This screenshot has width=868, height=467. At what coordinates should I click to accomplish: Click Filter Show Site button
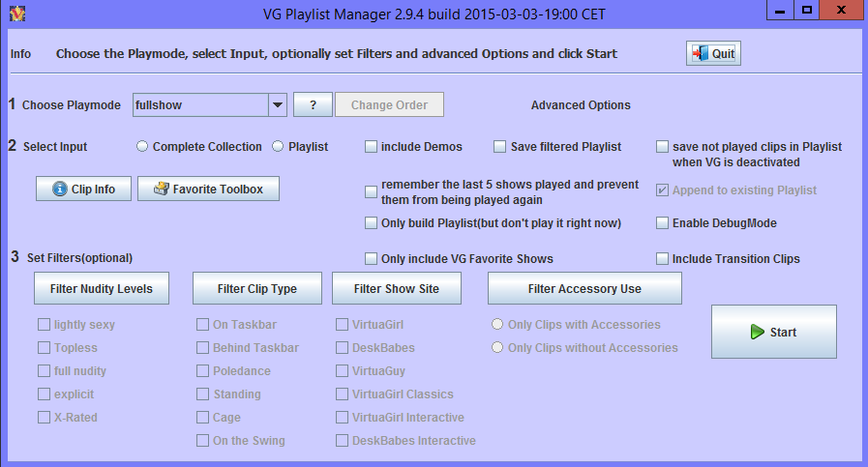pos(397,288)
